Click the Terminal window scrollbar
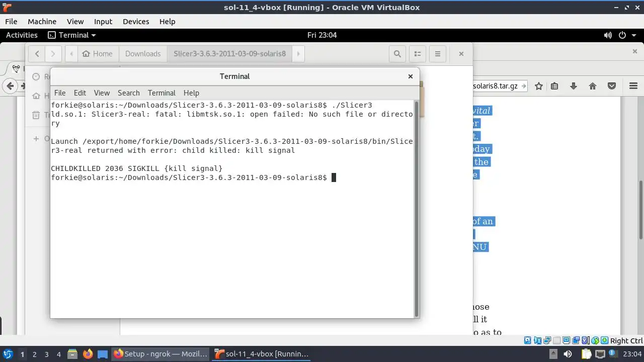This screenshot has width=644, height=362. (416, 208)
